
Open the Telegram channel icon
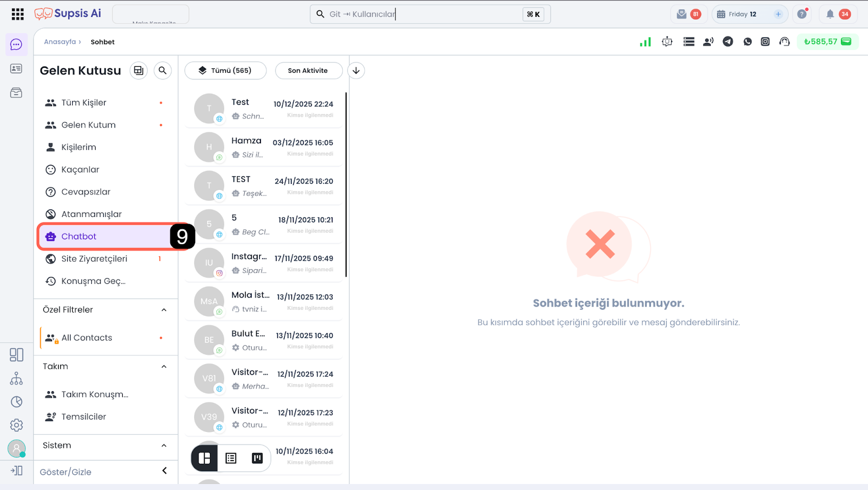point(728,42)
